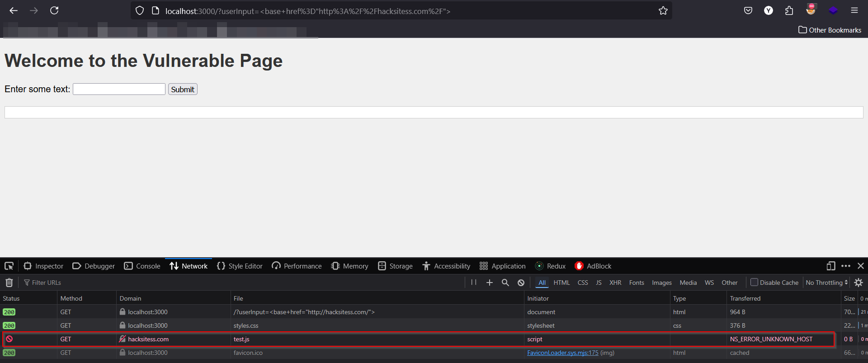This screenshot has width=868, height=363.
Task: Open the Storage tab
Action: (395, 266)
